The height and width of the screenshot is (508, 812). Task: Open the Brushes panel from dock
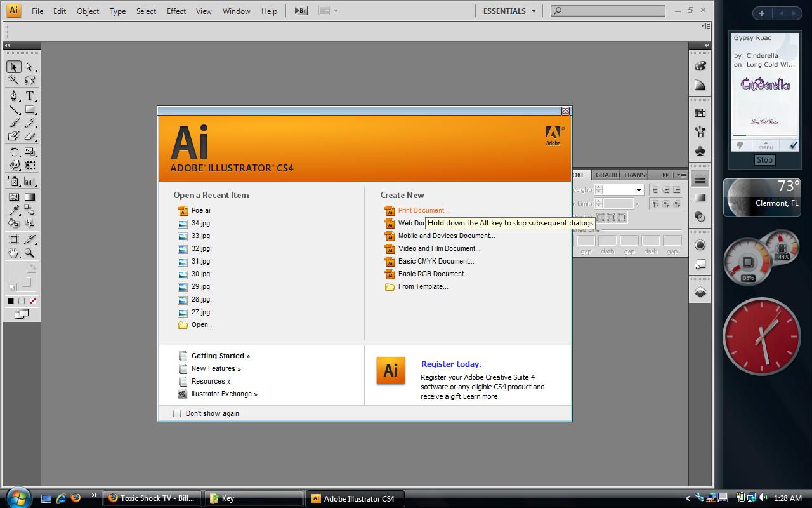pyautogui.click(x=700, y=131)
